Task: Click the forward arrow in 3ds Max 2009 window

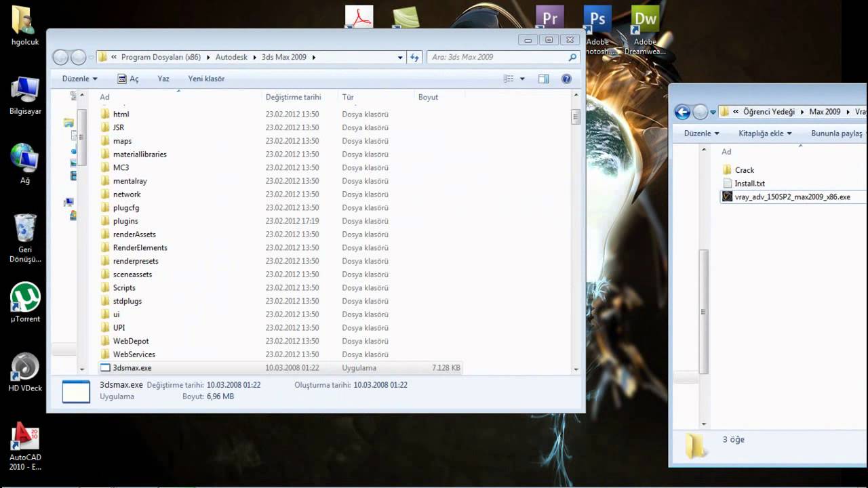Action: 79,58
